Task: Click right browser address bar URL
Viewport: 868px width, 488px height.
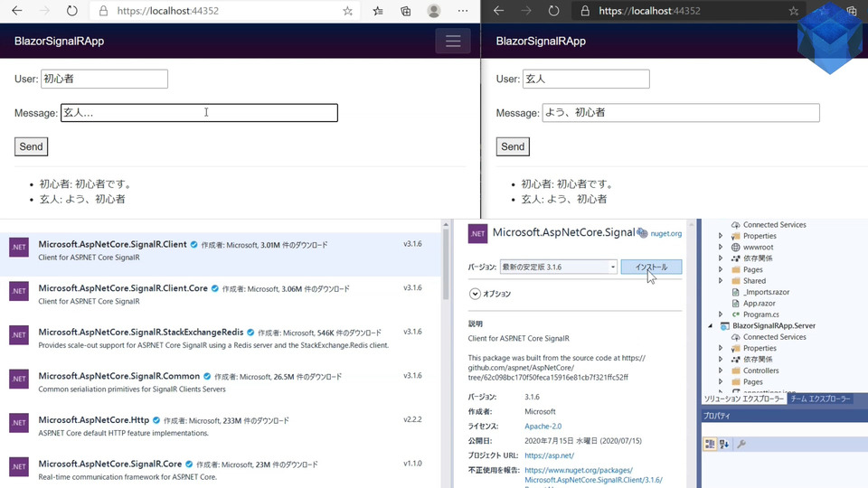Action: [x=649, y=11]
